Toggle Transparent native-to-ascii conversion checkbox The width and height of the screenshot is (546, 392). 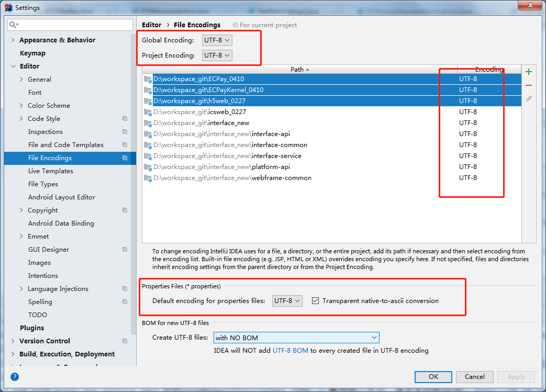315,301
